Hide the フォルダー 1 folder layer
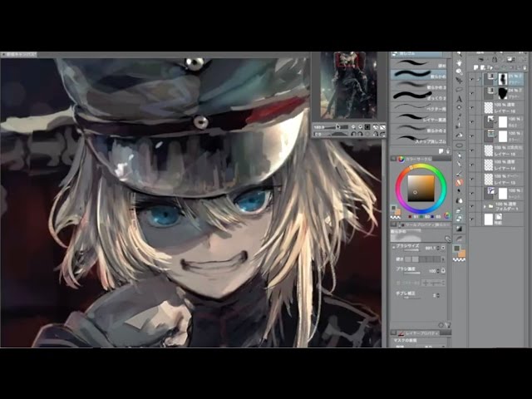The height and width of the screenshot is (399, 532). pyautogui.click(x=471, y=206)
